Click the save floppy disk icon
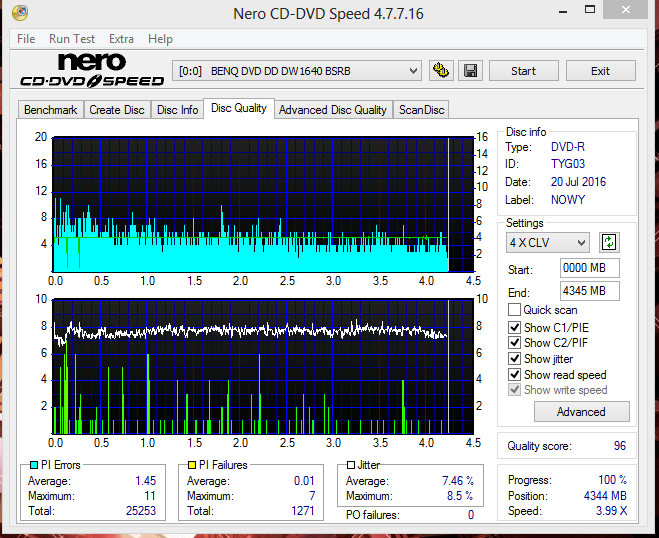 470,71
